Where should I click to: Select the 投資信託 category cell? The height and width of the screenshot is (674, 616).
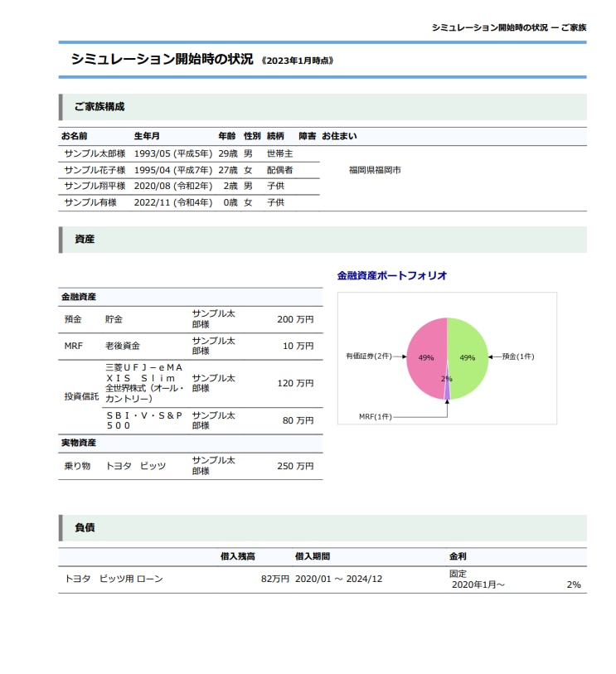tap(81, 397)
